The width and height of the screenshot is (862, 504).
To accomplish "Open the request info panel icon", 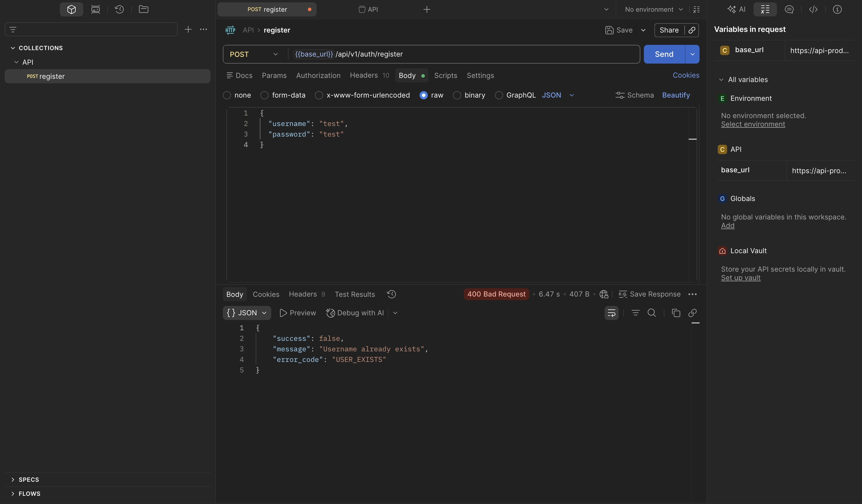I will pos(837,9).
